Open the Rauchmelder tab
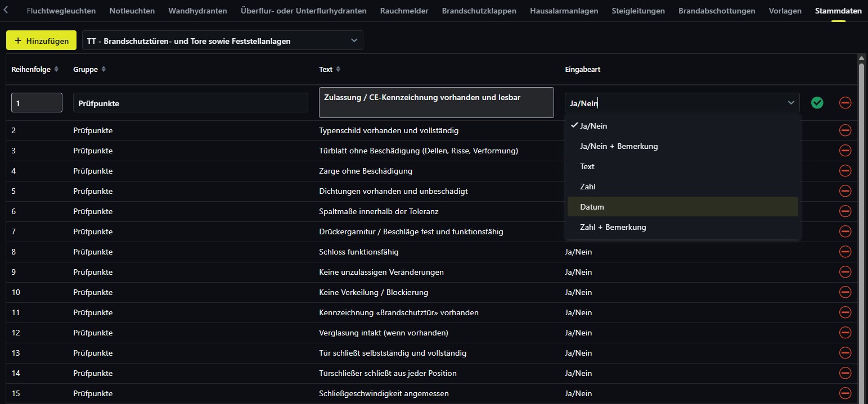Screen dimensions: 868x404 tap(404, 11)
